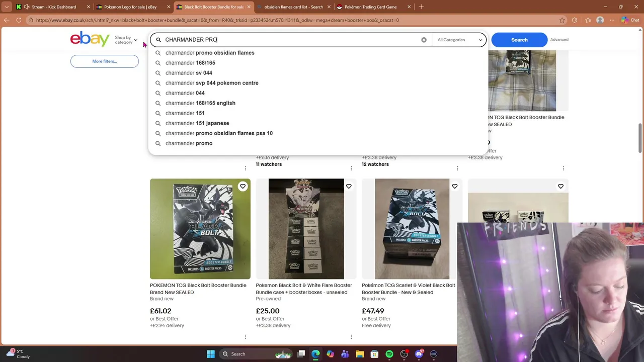Image resolution: width=644 pixels, height=362 pixels.
Task: Open the All Categories dropdown
Action: 460,40
